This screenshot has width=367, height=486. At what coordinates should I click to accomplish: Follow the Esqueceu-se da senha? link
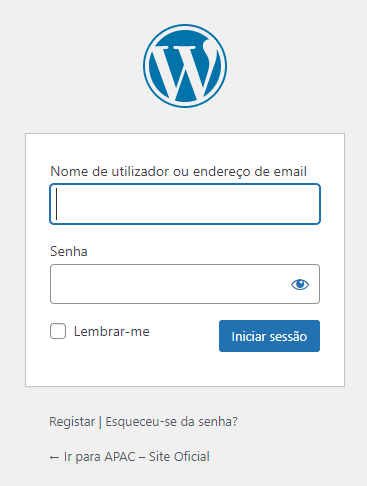171,422
